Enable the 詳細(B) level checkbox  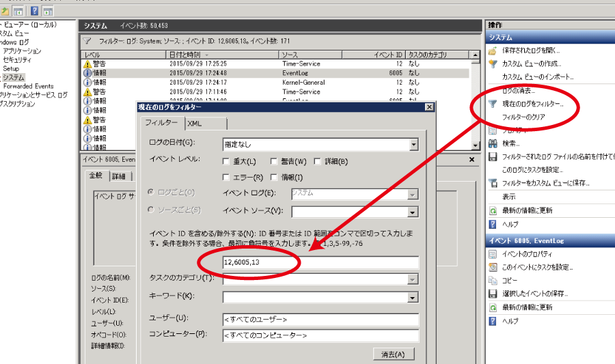click(317, 161)
